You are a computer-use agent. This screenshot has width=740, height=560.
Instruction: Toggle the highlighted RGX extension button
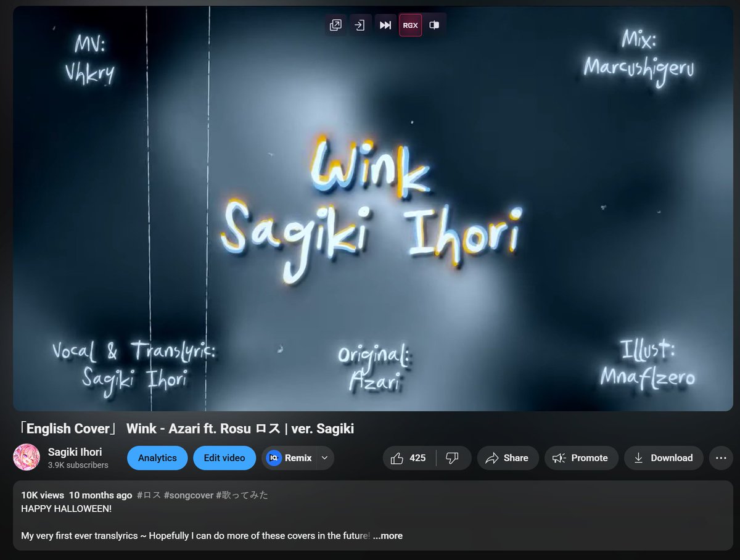[x=410, y=25]
